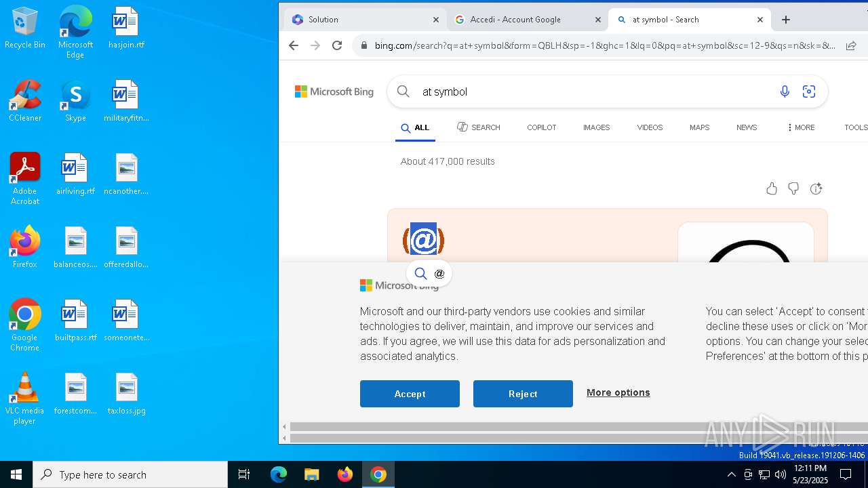Screen dimensions: 868x488
Task: Open the MAPS results tab
Action: pyautogui.click(x=699, y=127)
